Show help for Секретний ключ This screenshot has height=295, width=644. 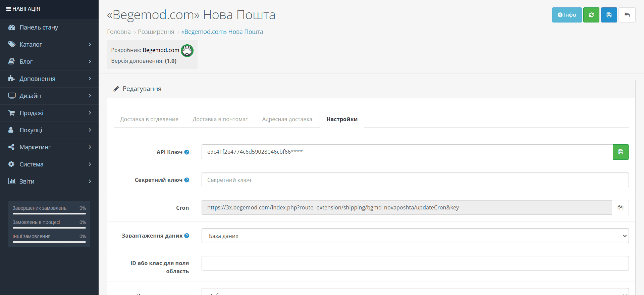(187, 180)
